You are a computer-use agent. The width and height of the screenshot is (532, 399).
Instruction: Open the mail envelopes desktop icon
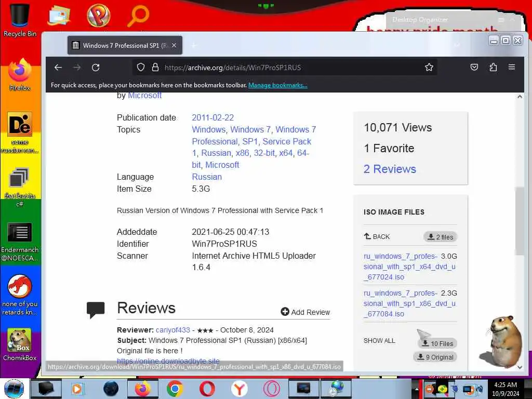pyautogui.click(x=59, y=15)
